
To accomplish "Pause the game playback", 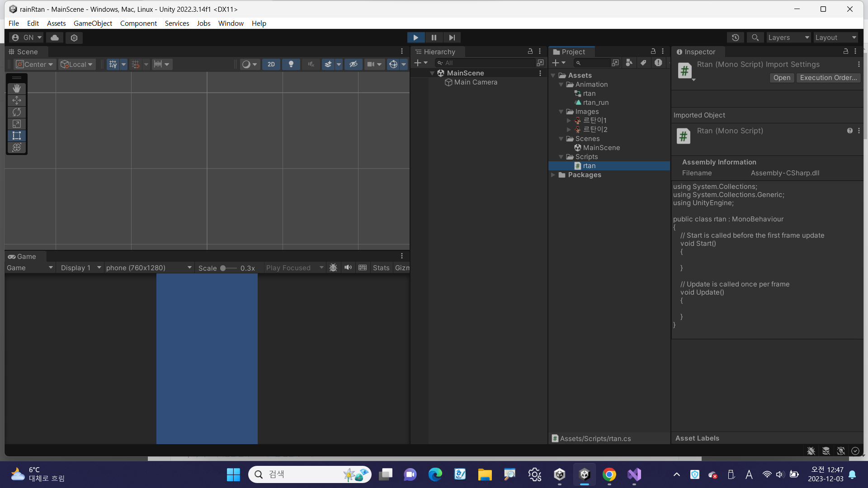I will click(x=434, y=38).
